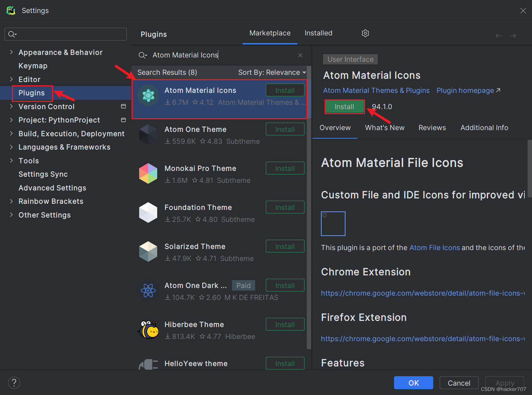Click the plugin list vertical scrollbar

click(x=309, y=207)
